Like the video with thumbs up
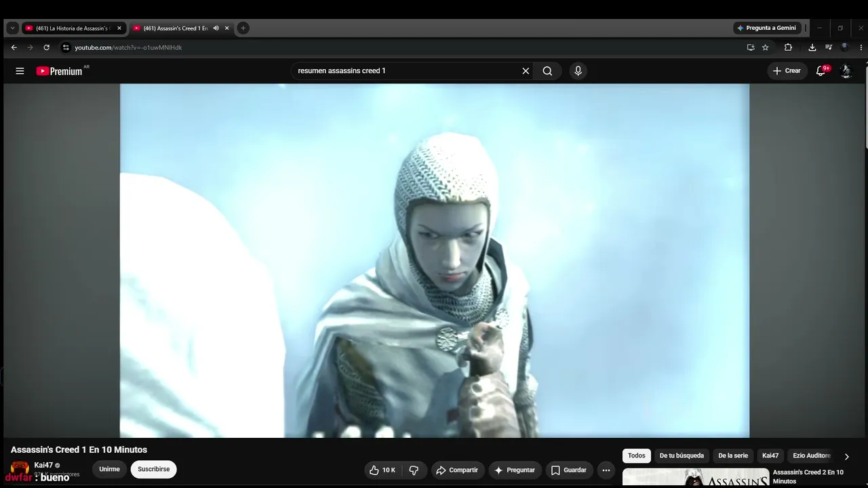 [x=382, y=470]
